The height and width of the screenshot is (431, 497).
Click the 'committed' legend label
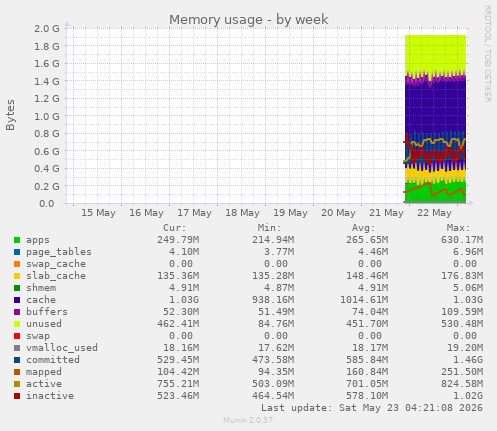click(x=53, y=360)
